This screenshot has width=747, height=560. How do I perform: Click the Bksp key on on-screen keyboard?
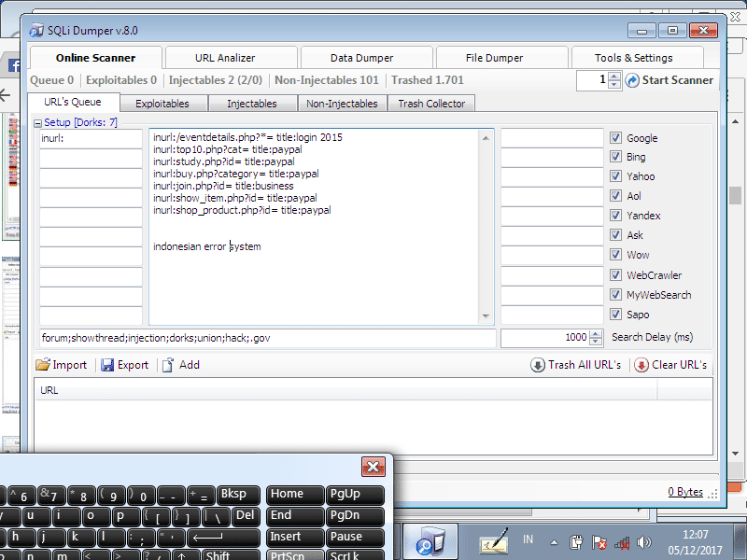point(239,496)
